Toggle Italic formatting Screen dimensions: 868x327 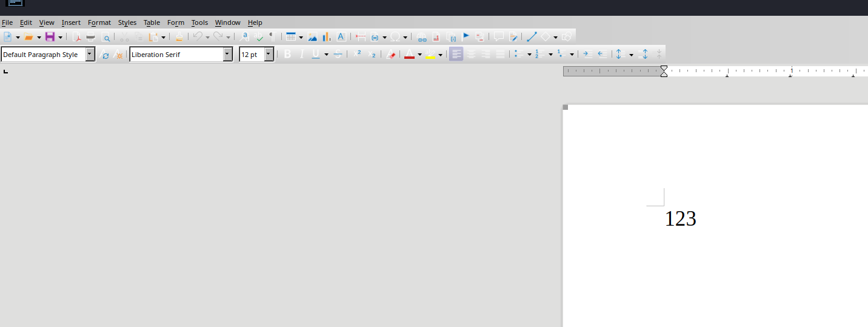(x=301, y=55)
